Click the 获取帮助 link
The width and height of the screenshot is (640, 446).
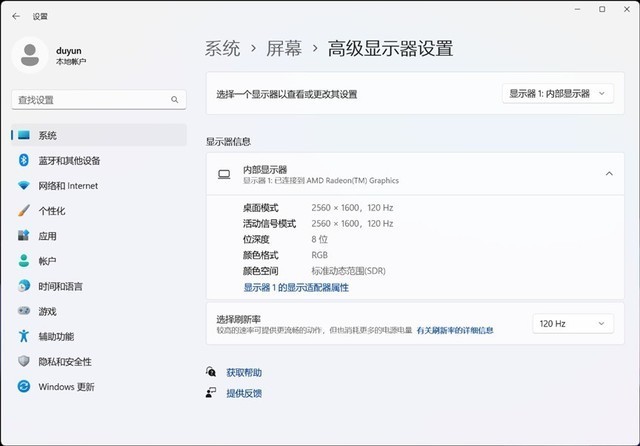pyautogui.click(x=244, y=372)
